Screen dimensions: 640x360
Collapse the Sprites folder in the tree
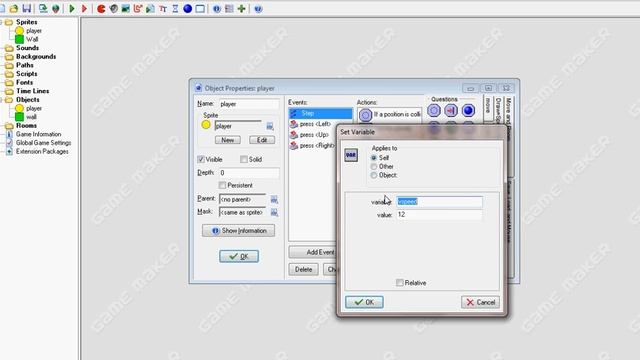(x=2, y=22)
